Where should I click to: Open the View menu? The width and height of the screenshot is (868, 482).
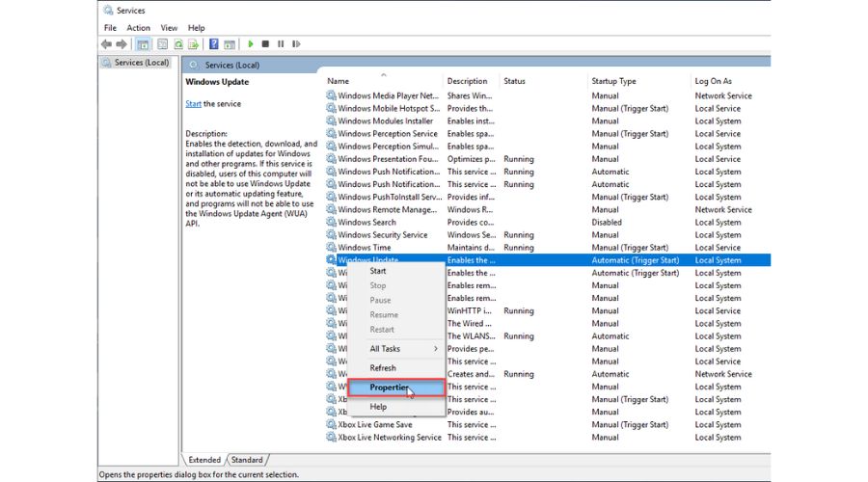pos(170,28)
